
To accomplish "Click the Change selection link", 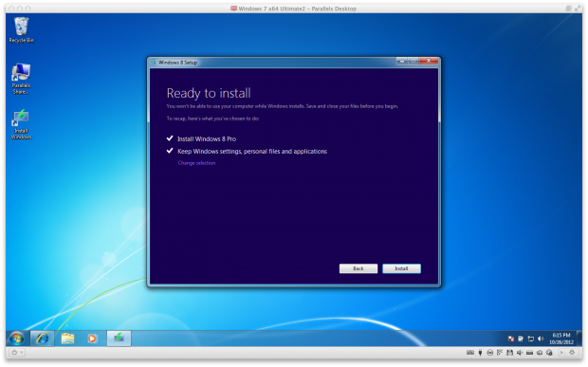I will [x=196, y=163].
